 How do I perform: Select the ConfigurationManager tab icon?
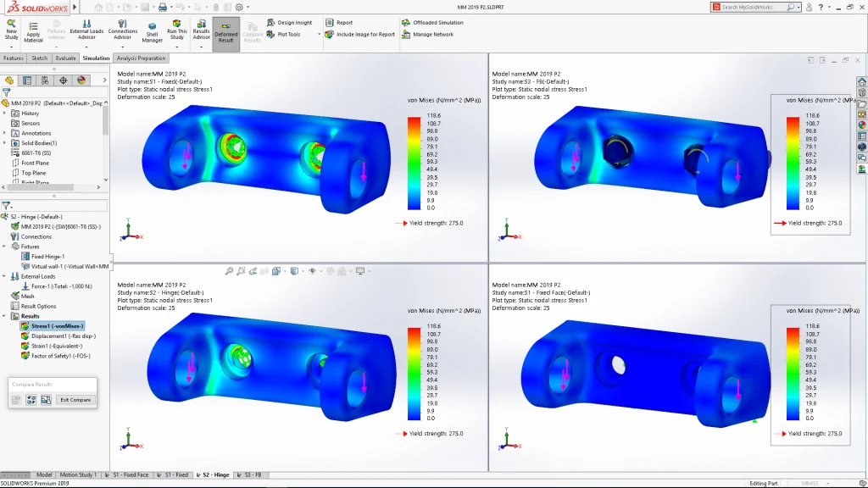point(45,80)
